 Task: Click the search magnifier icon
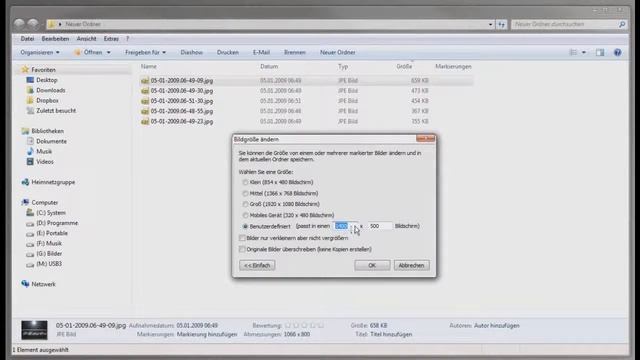[x=622, y=24]
